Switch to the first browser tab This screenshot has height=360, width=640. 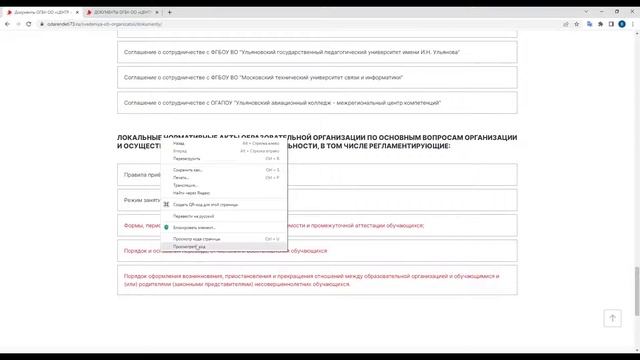point(41,12)
